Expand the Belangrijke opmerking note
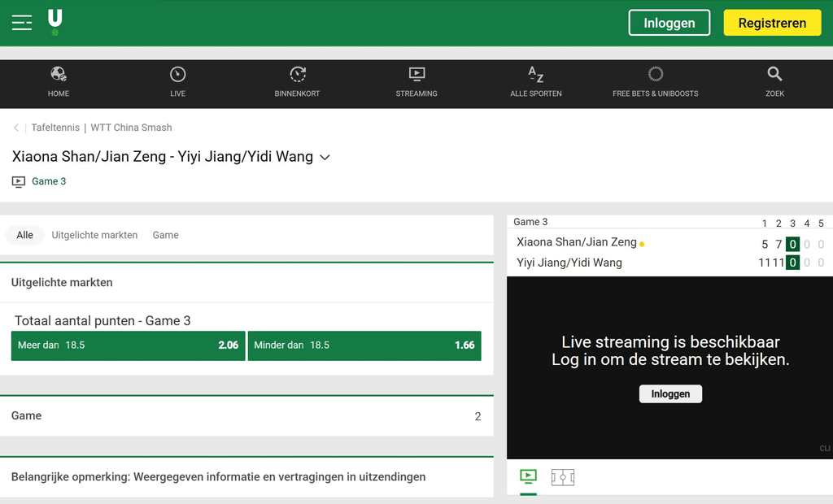 (246, 477)
